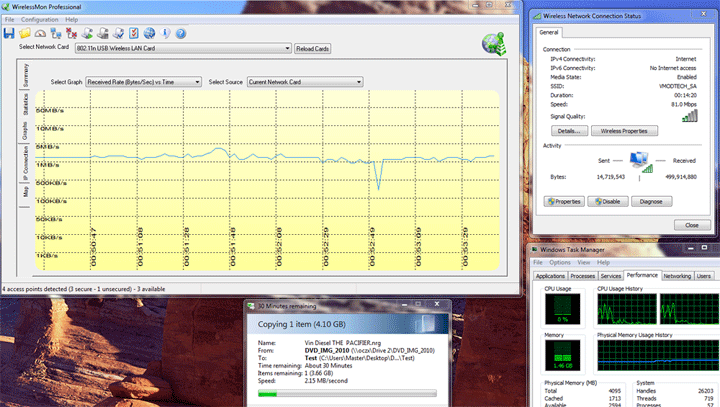Switch to the Summary side tab
The width and height of the screenshot is (720, 407).
(x=25, y=75)
